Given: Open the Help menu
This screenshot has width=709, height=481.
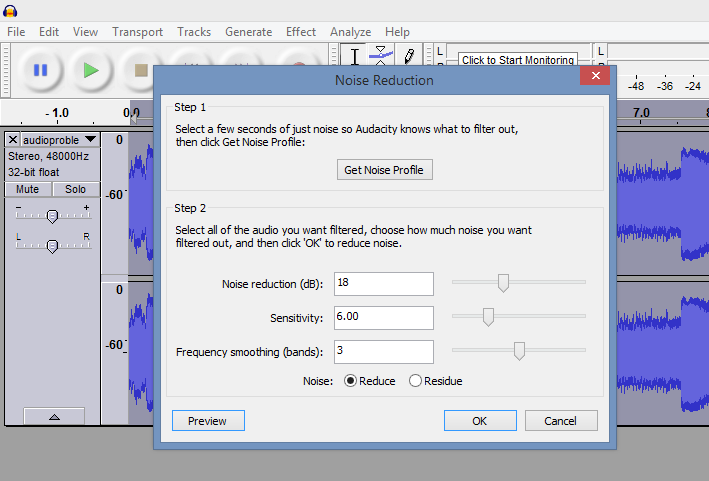Looking at the screenshot, I should click(397, 32).
